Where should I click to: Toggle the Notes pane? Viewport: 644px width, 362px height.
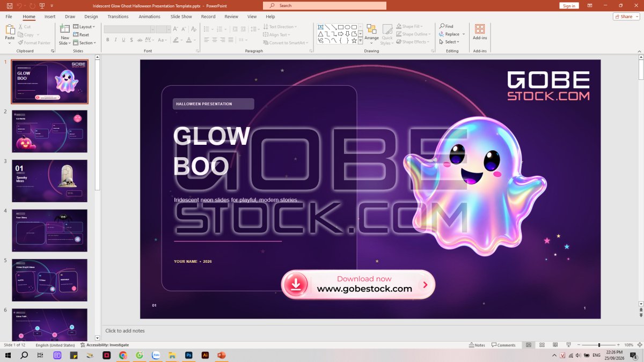[477, 345]
